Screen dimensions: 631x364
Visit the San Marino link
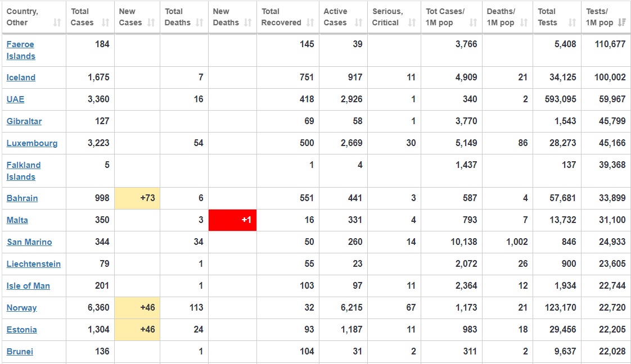pos(29,242)
